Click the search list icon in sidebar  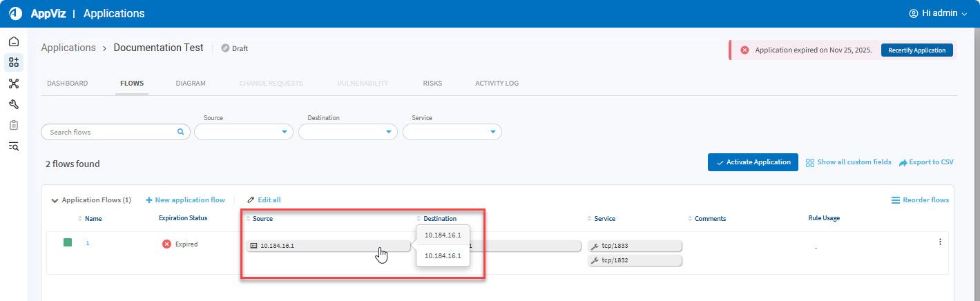click(x=14, y=146)
